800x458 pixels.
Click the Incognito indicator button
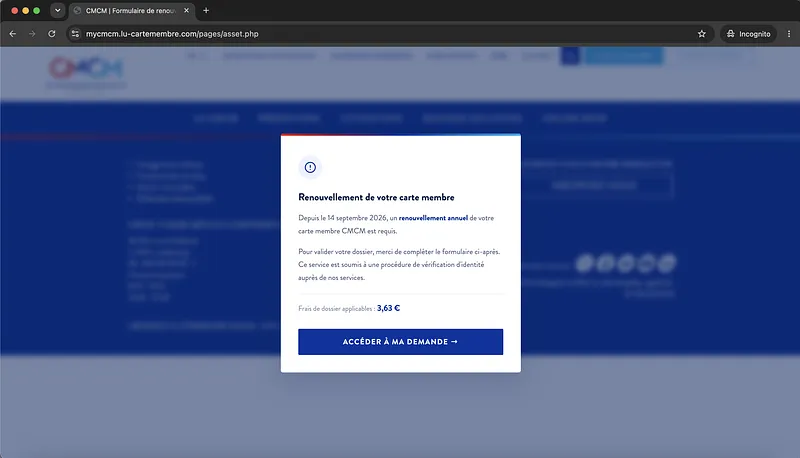(748, 34)
